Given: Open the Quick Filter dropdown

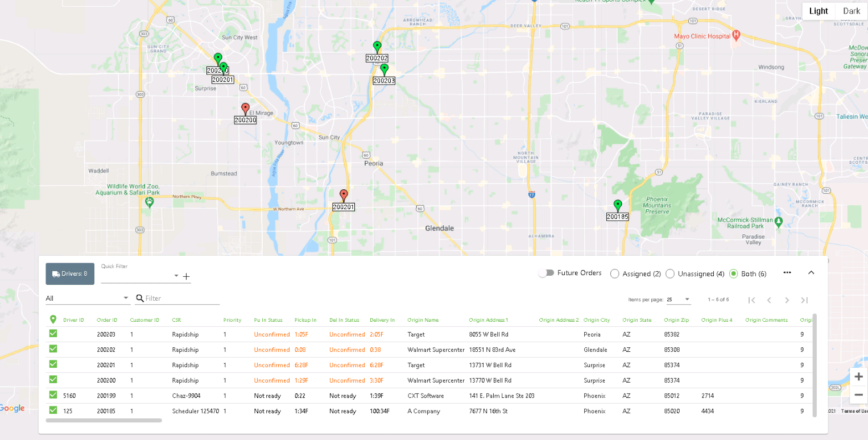Looking at the screenshot, I should coord(176,276).
